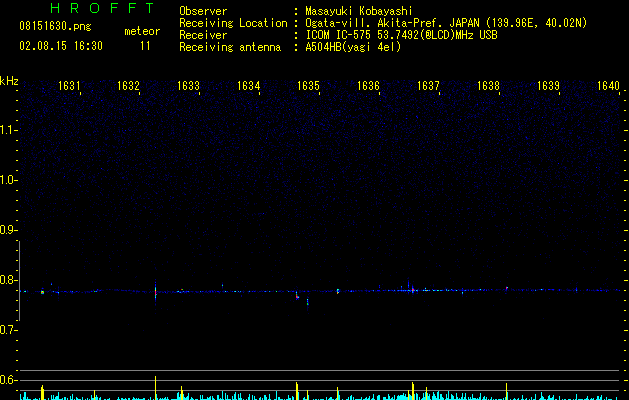Select the file name 08151630.png
This screenshot has width=629, height=400.
pyautogui.click(x=55, y=26)
